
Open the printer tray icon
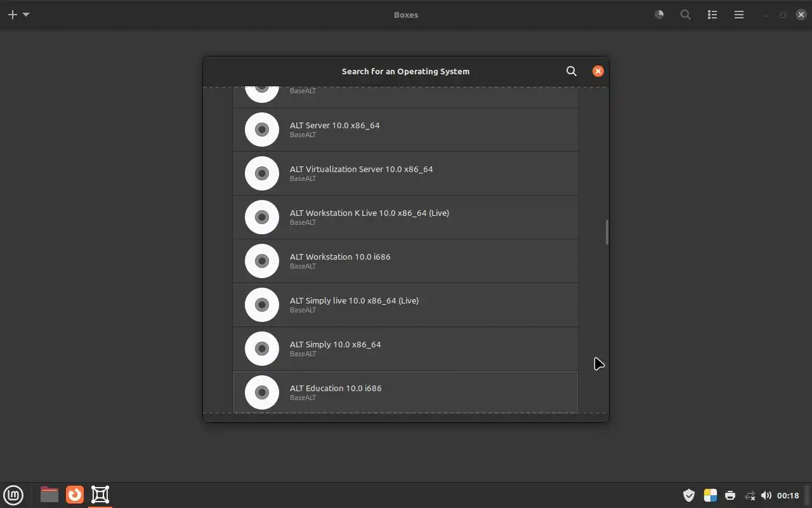(x=730, y=495)
